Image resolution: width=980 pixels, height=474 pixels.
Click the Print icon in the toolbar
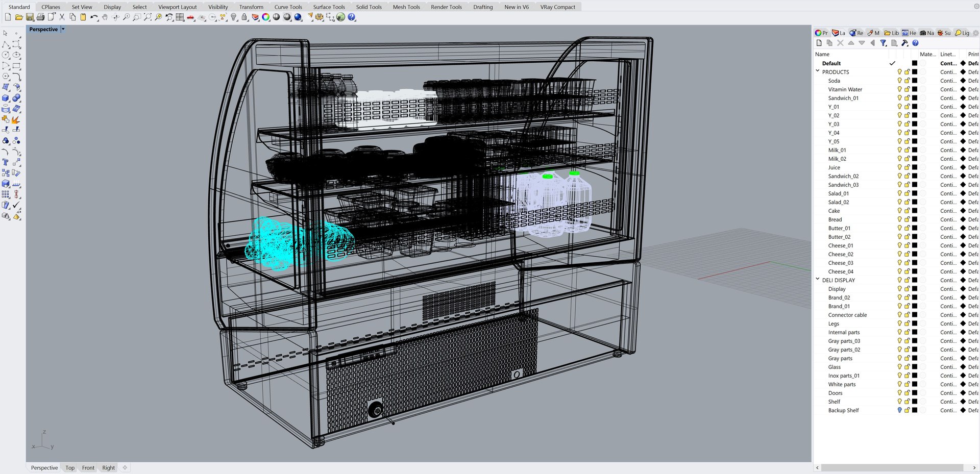click(x=40, y=17)
